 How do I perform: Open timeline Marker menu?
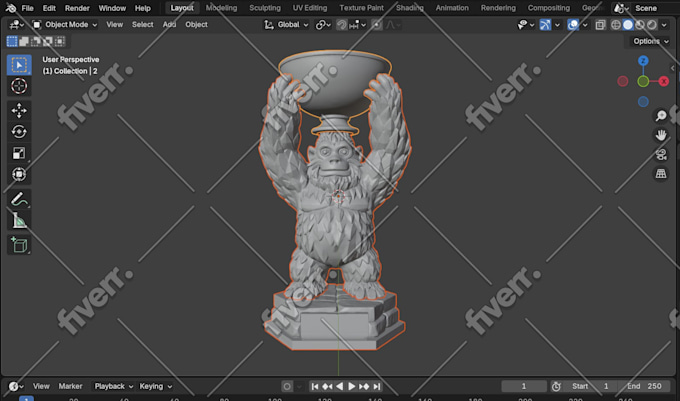click(x=70, y=386)
